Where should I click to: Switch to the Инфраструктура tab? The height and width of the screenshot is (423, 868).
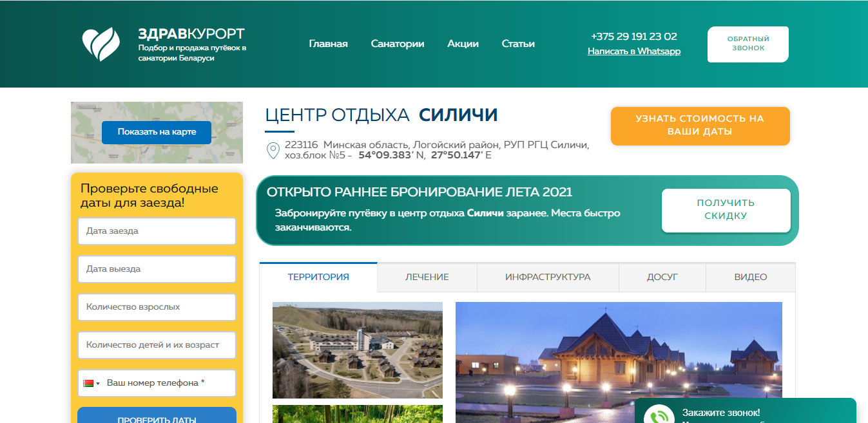pyautogui.click(x=548, y=277)
